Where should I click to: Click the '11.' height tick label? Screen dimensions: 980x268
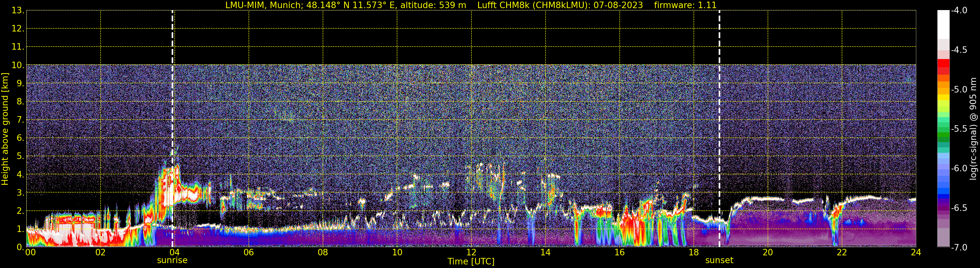[x=18, y=47]
